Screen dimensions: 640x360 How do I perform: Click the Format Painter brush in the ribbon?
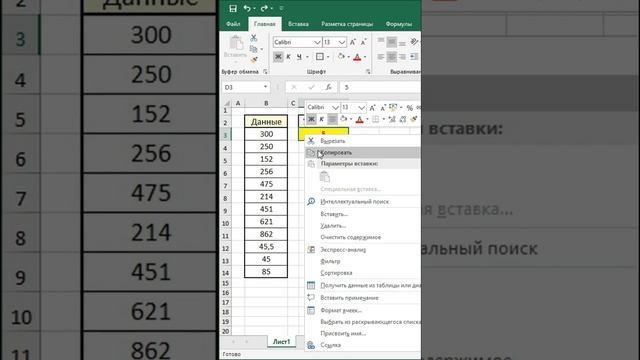pyautogui.click(x=254, y=60)
